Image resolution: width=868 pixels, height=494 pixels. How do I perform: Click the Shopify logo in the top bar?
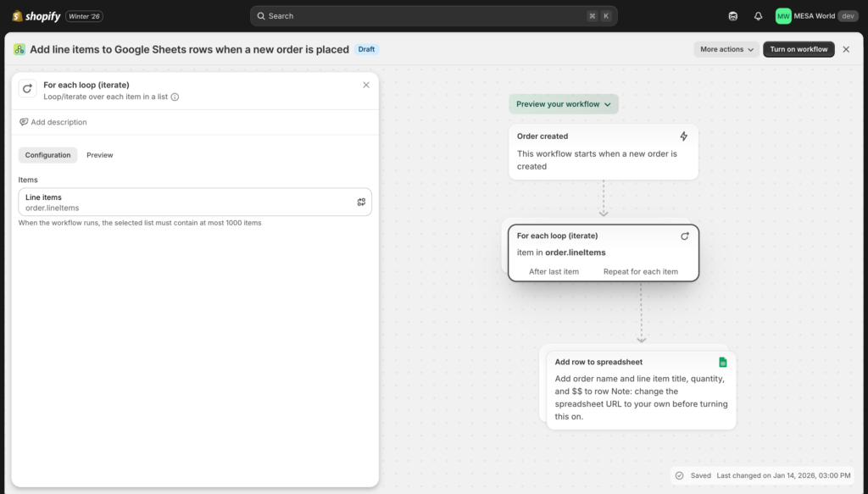[x=36, y=15]
